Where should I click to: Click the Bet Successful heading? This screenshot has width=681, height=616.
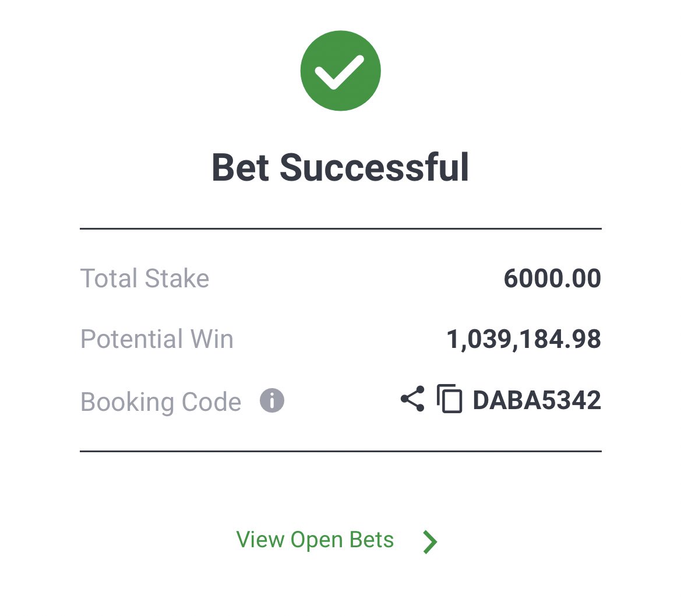pyautogui.click(x=340, y=167)
